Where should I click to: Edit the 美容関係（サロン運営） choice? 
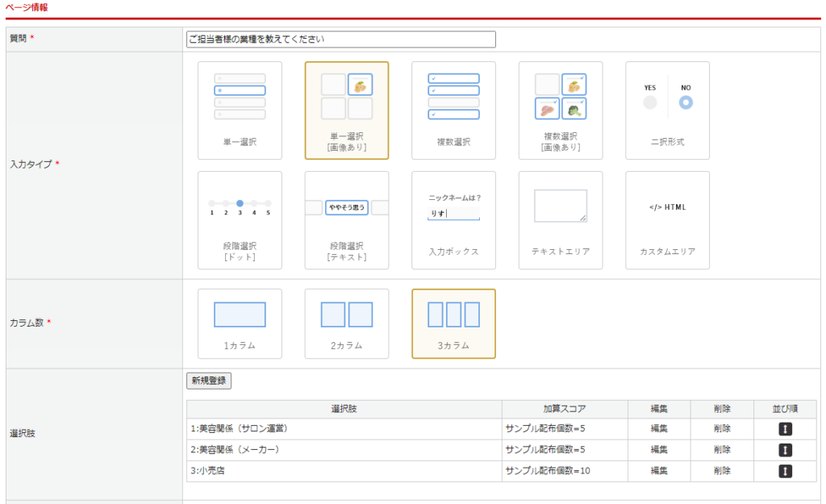click(659, 429)
